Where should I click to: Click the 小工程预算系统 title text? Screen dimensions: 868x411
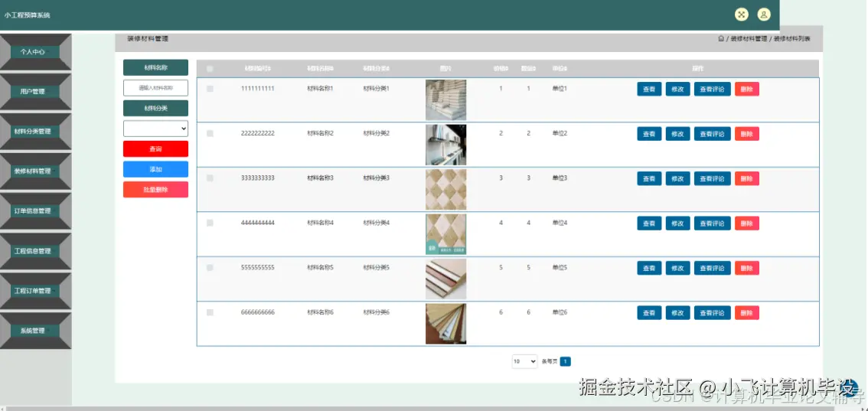coord(27,15)
